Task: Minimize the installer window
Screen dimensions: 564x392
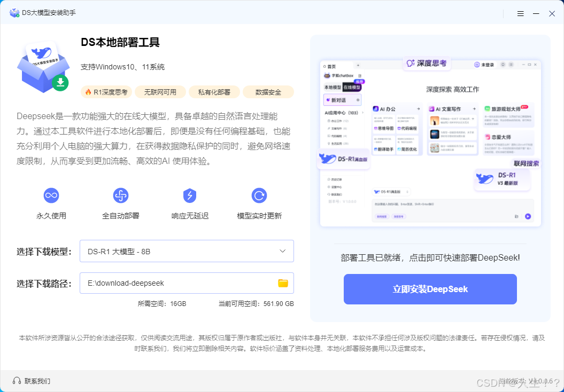Action: point(536,14)
